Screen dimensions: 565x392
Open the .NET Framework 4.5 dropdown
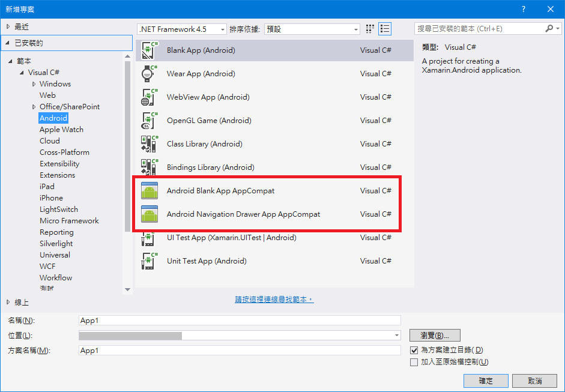pyautogui.click(x=181, y=29)
